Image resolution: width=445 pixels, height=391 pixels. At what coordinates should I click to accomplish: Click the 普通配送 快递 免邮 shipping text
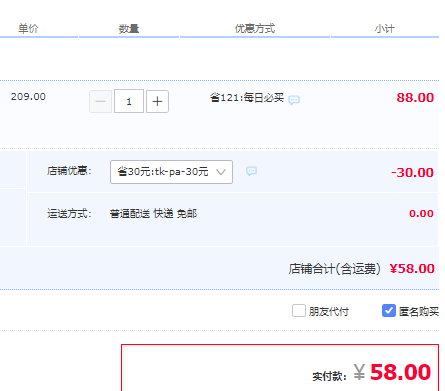coord(153,213)
